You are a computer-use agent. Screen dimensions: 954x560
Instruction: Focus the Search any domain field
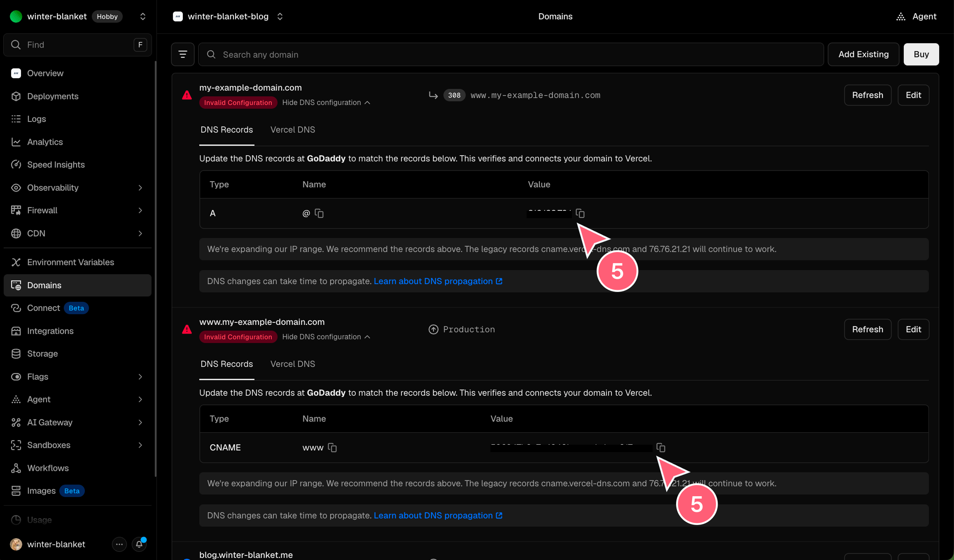[511, 54]
